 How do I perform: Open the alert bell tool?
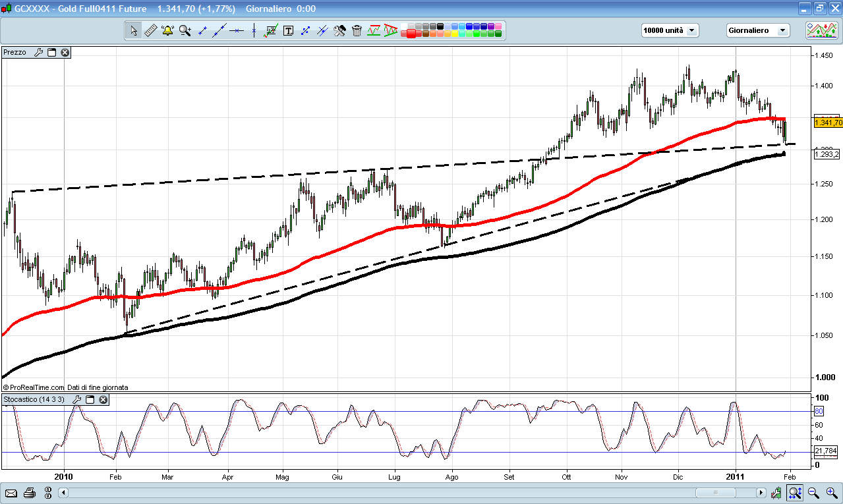tap(167, 30)
